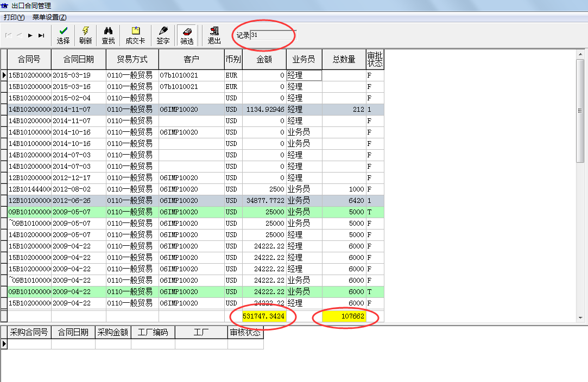Jump to last record navigation arrow
This screenshot has height=382, width=588.
[x=41, y=35]
